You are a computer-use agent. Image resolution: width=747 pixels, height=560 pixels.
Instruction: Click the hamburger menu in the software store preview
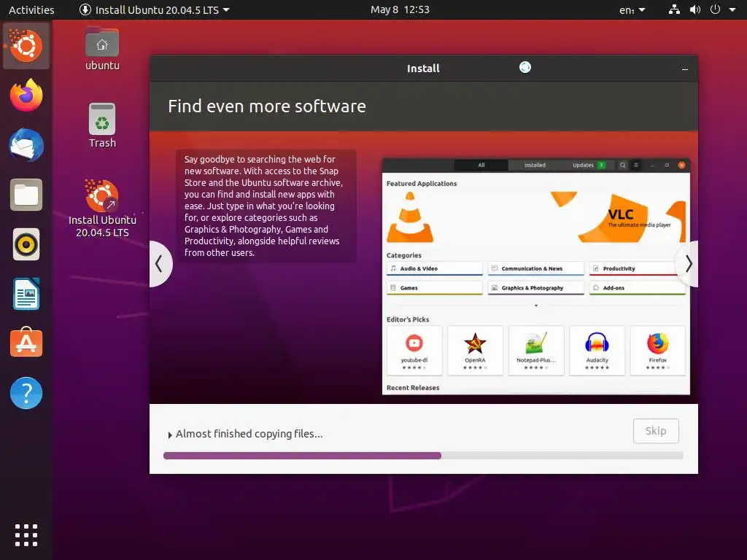point(635,166)
